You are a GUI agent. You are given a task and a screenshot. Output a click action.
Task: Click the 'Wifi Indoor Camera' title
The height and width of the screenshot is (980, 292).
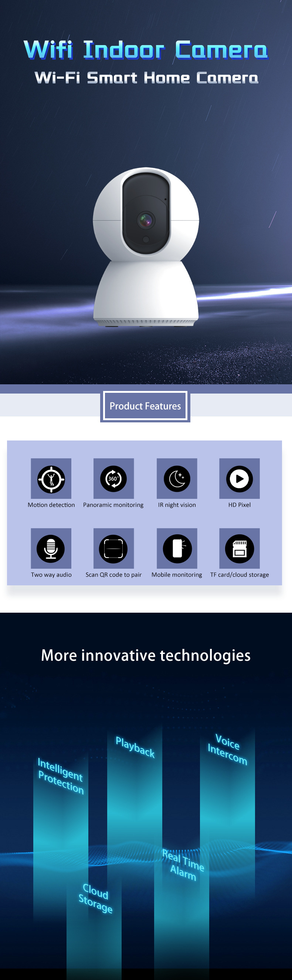pos(146,50)
